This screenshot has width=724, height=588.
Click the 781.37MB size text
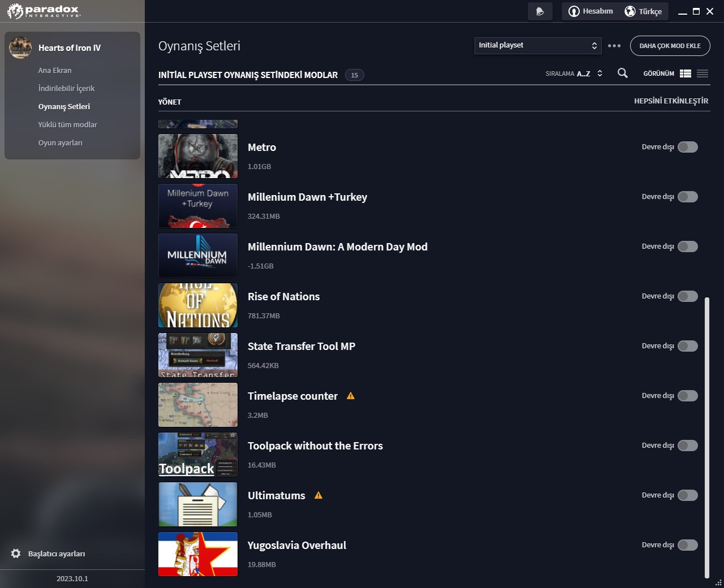264,315
